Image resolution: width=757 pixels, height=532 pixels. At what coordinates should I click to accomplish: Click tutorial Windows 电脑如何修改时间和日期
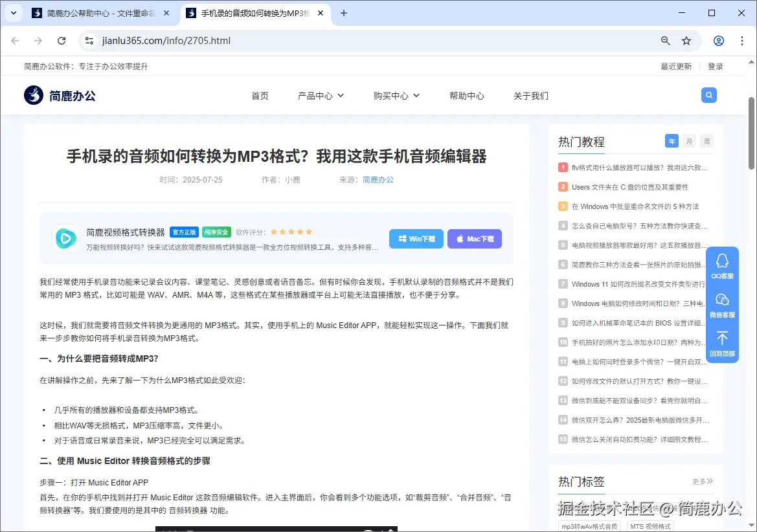click(x=638, y=304)
